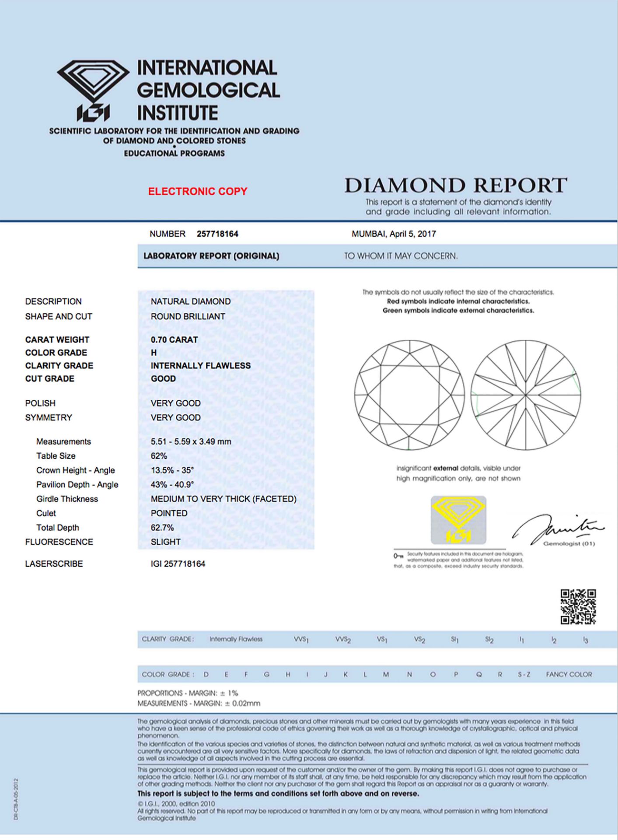This screenshot has height=840, width=618.
Task: Click H on the color grade scale
Action: click(x=288, y=675)
